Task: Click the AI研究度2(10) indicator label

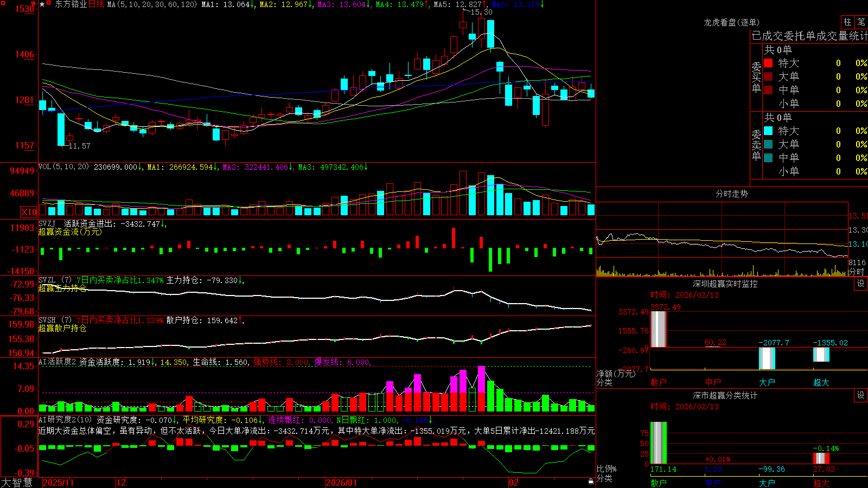Action: coord(66,420)
